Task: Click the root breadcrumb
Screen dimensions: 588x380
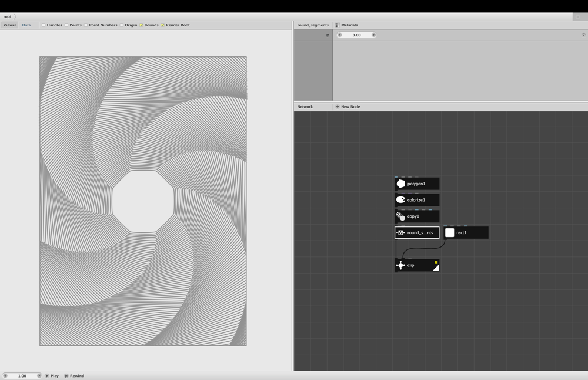Action: click(7, 16)
